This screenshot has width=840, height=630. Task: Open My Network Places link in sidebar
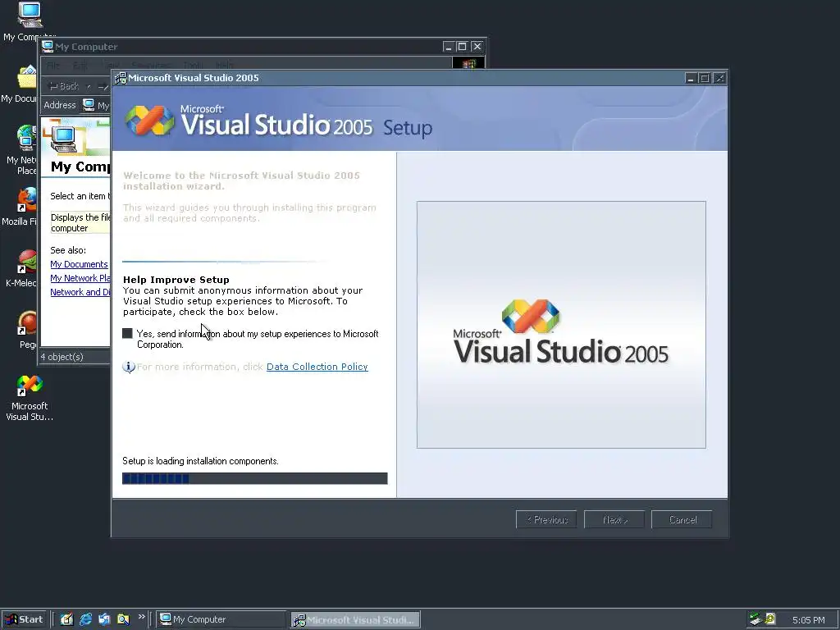coord(80,278)
